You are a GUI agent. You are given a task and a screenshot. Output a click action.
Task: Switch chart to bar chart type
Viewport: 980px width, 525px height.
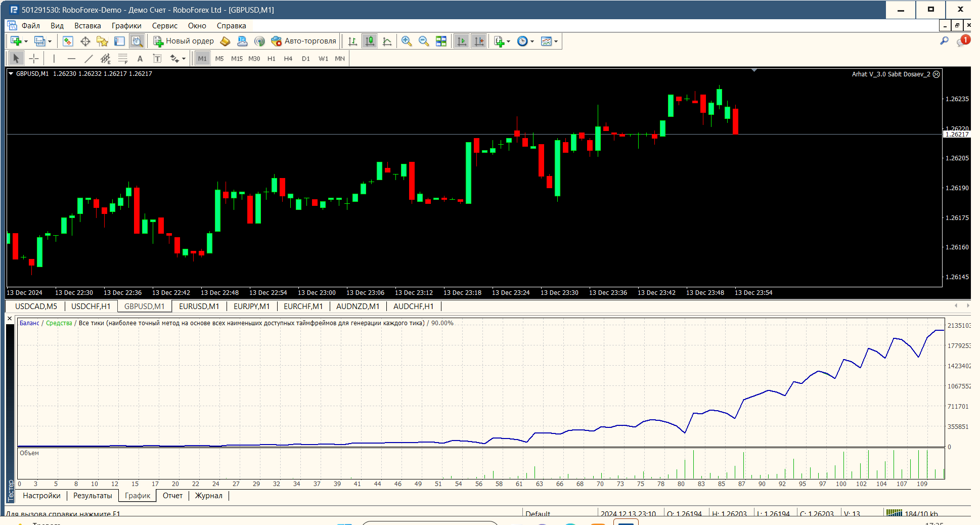[x=352, y=41]
